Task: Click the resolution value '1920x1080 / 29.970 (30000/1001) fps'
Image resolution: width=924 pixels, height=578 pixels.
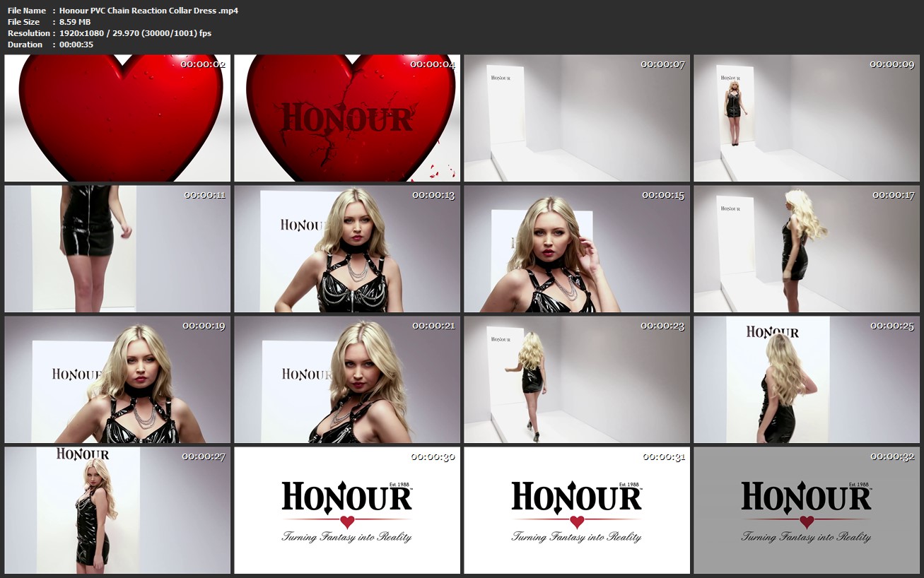Action: point(135,33)
